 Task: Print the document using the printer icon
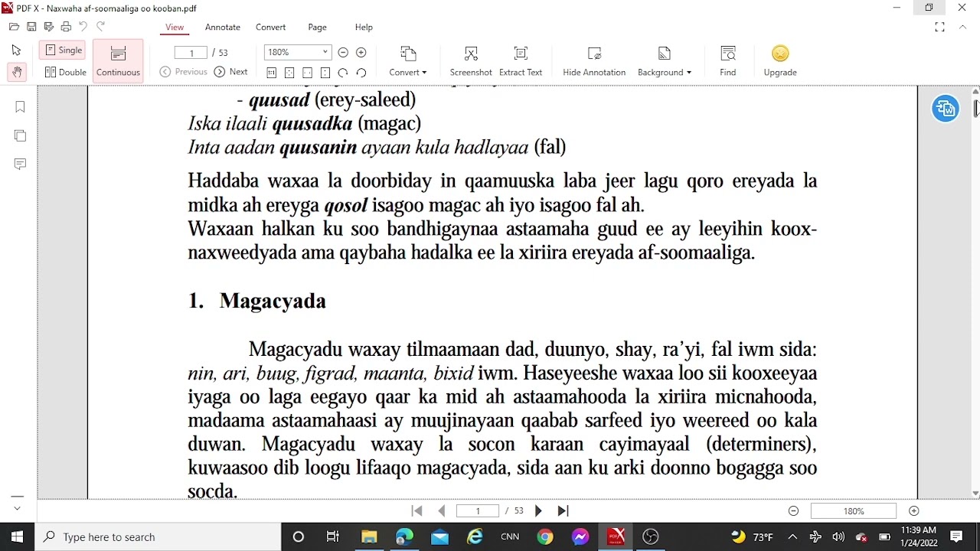(x=66, y=27)
